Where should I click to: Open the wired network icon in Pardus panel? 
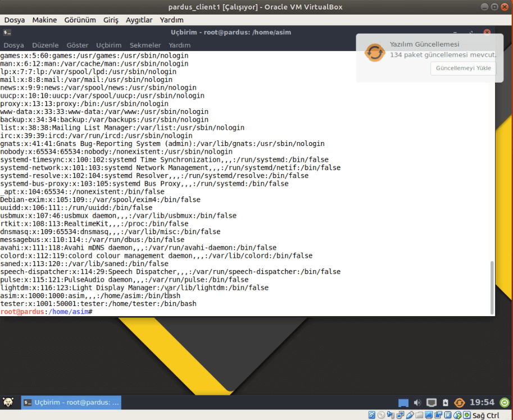(431, 403)
